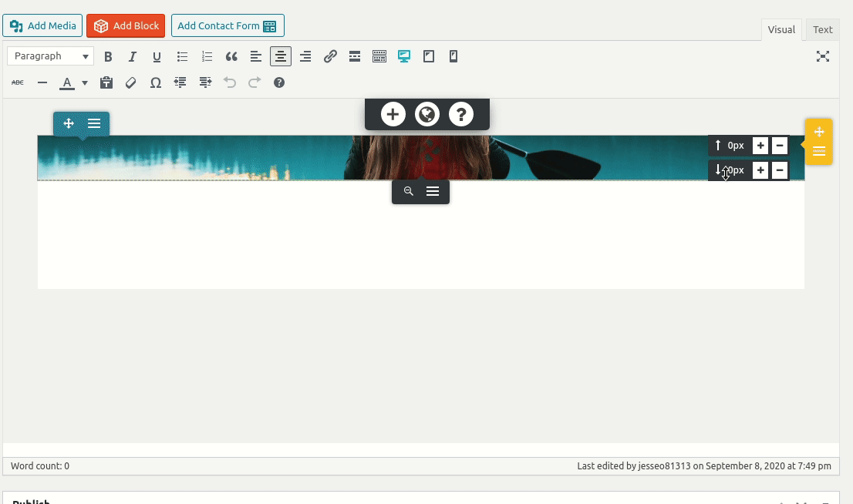Decrease the top padding value

click(x=780, y=146)
